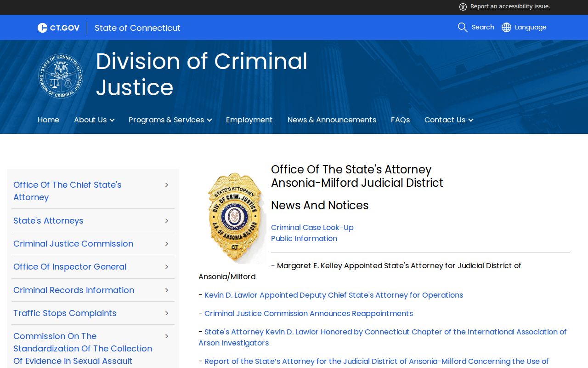Click the Division of Criminal Justice title
This screenshot has width=588, height=368.
pyautogui.click(x=202, y=74)
